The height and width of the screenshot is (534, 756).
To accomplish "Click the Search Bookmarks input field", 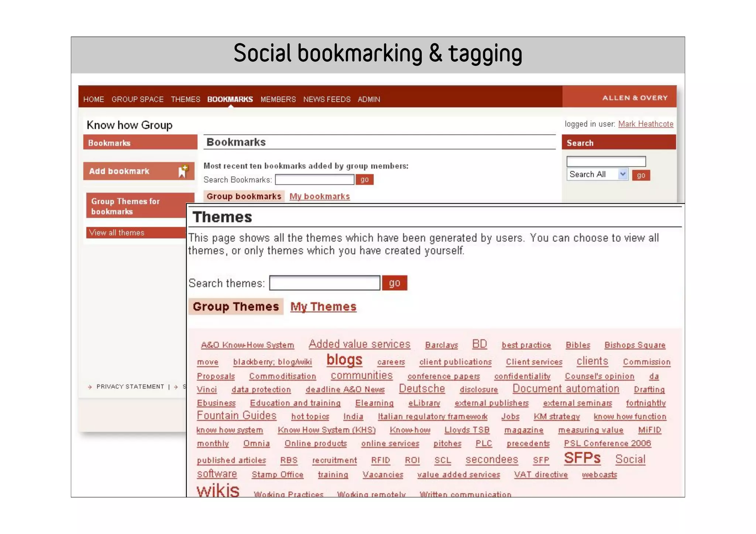I will click(315, 180).
